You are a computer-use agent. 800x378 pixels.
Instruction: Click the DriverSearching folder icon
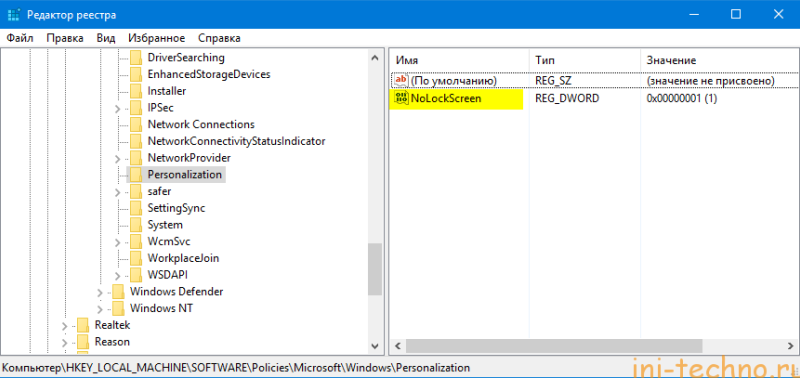click(136, 58)
